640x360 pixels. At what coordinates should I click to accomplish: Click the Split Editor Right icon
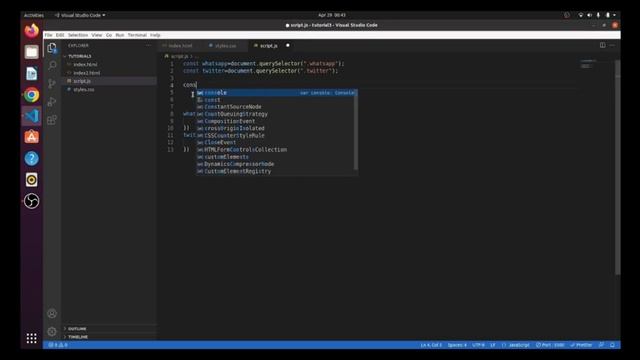[x=602, y=45]
